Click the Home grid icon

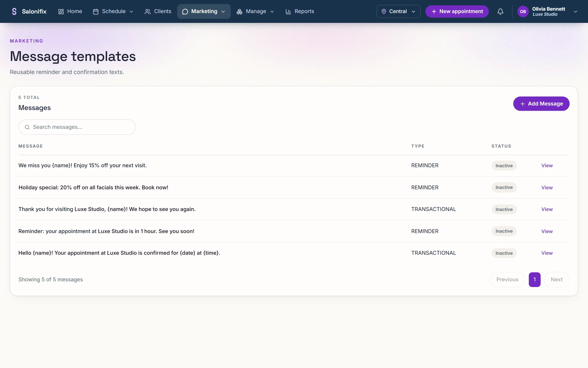[61, 11]
